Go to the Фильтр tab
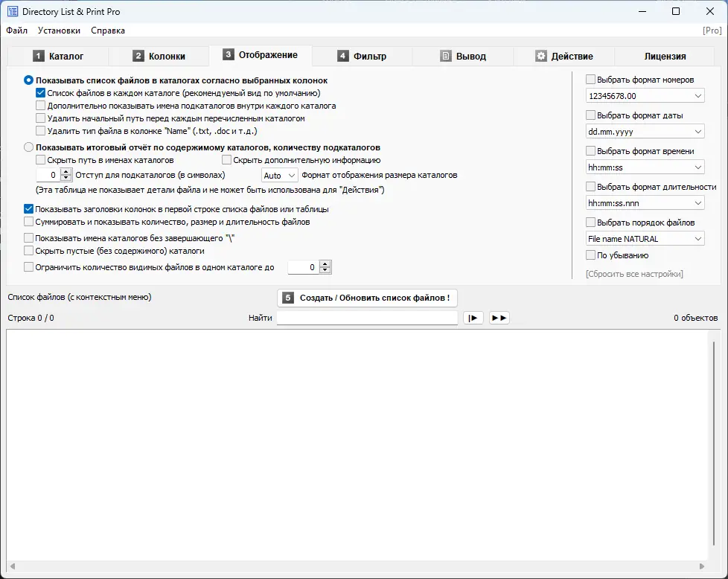This screenshot has width=728, height=579. coord(363,56)
